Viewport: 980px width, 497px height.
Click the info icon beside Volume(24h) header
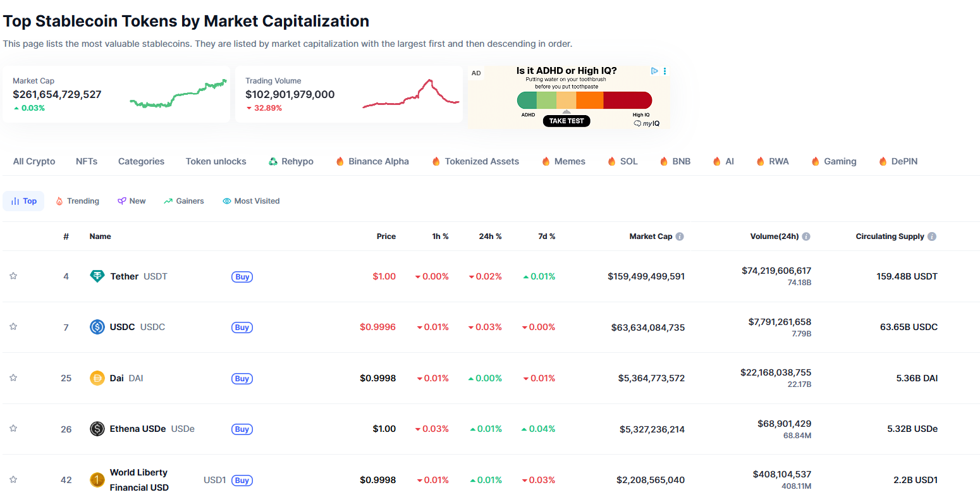tap(806, 236)
